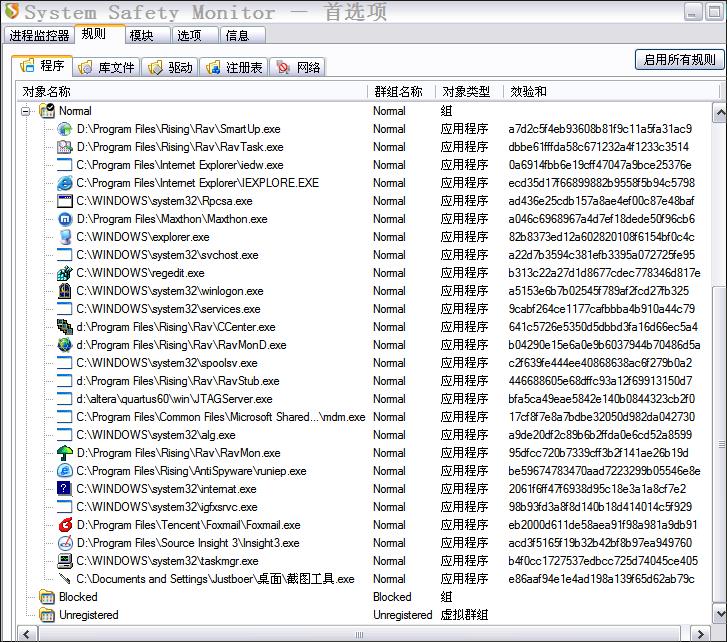Screen dimensions: 727x642
Task: Open the 驱动 rules sub-tab
Action: pos(170,68)
